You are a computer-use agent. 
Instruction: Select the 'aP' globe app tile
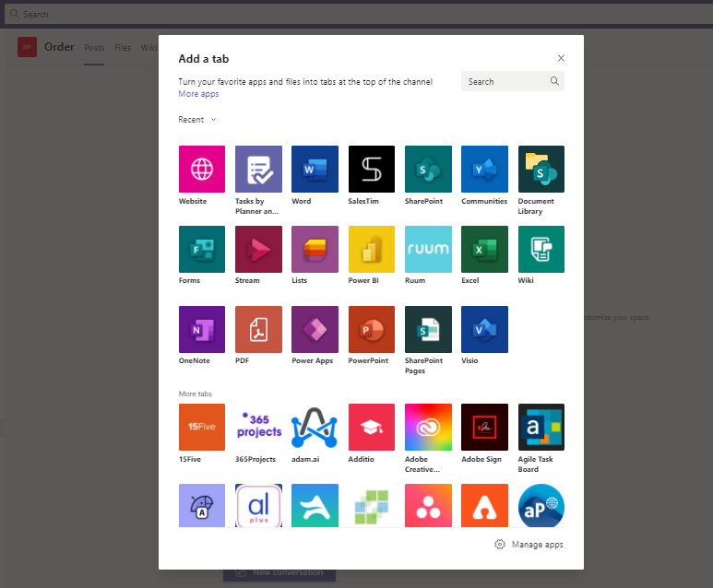541,505
